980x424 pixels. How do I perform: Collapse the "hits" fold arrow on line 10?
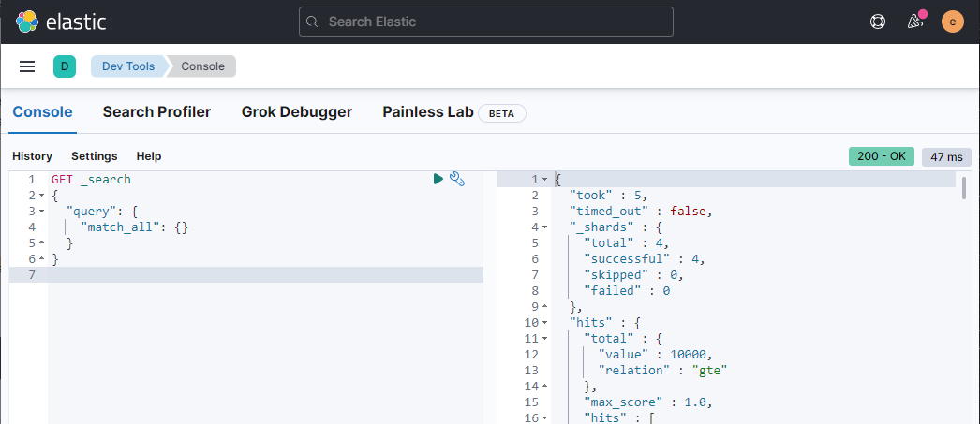point(544,322)
